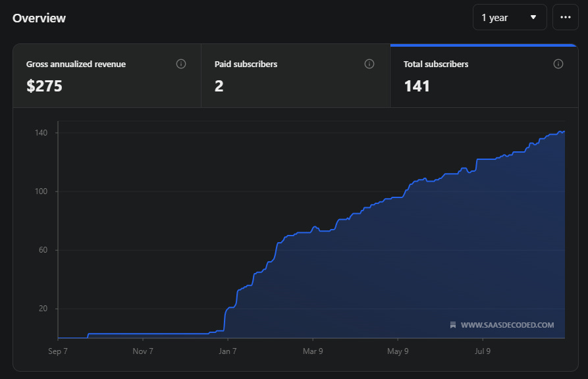The image size is (588, 379).
Task: Click the $275 revenue figure
Action: (x=44, y=86)
